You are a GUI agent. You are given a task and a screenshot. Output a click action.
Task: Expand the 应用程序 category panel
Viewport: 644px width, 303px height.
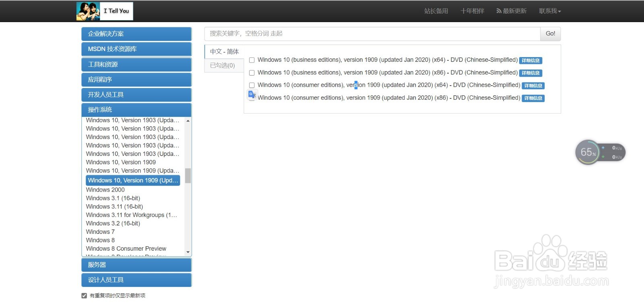[136, 80]
